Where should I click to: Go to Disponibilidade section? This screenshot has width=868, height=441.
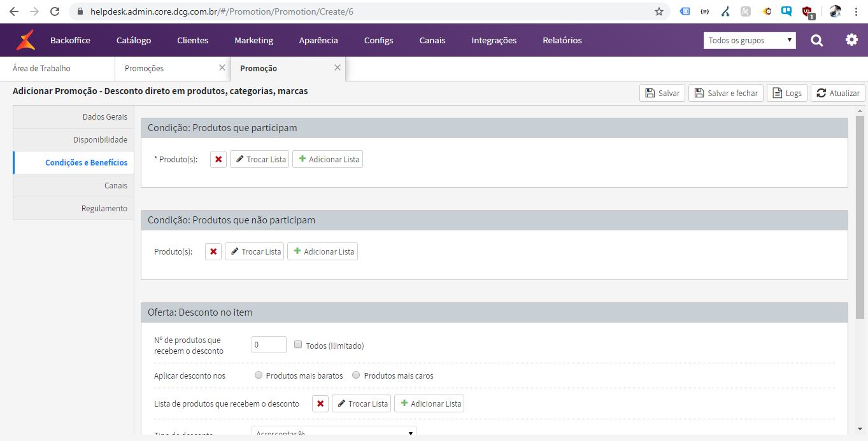(73, 140)
